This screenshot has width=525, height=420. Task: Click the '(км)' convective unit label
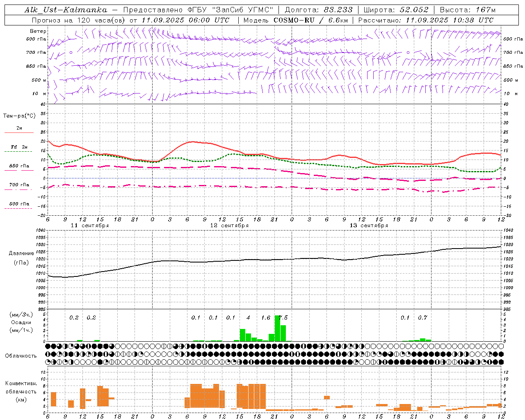(21, 399)
